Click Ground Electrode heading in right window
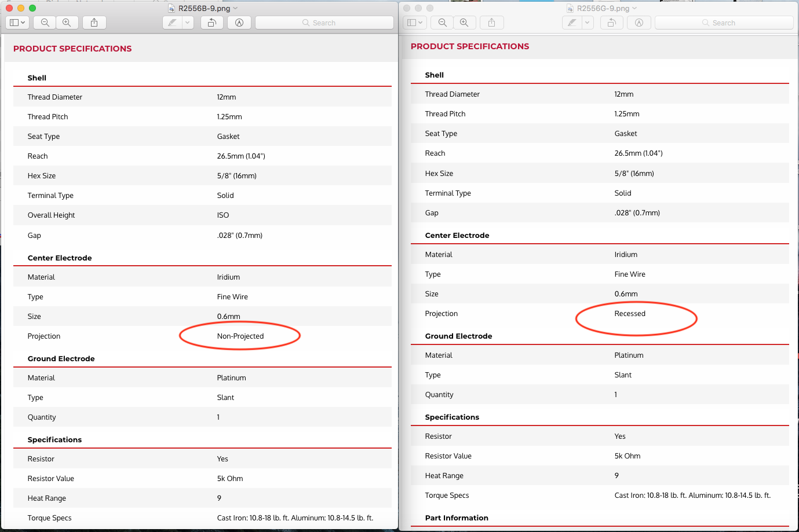 click(458, 336)
